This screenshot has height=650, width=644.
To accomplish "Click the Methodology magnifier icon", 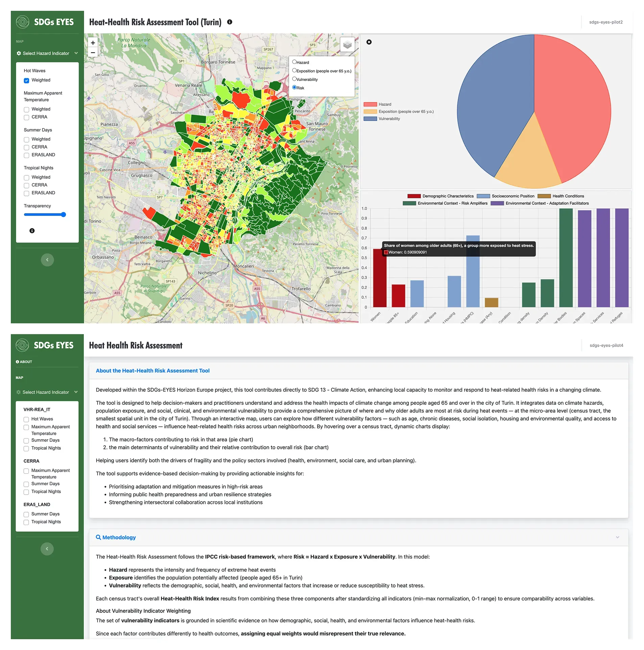I will [x=98, y=537].
